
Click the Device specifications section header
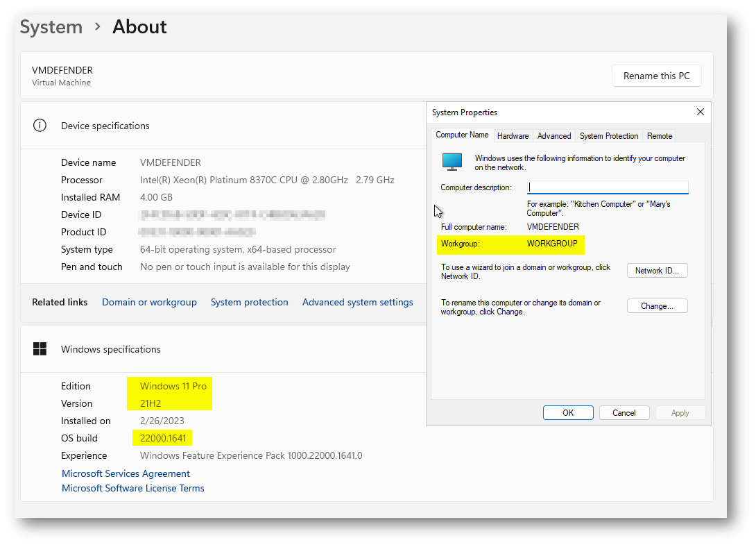tap(105, 126)
